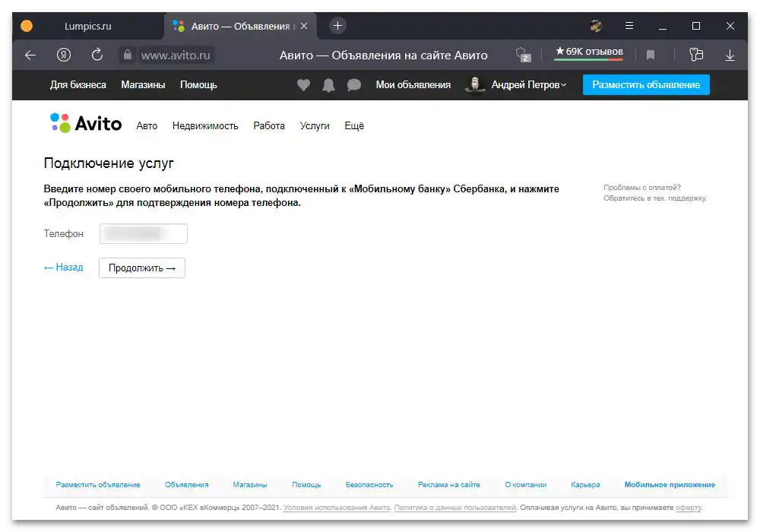Select the Авито — Объявления tab
Screen dimensions: 760x532
[240, 26]
